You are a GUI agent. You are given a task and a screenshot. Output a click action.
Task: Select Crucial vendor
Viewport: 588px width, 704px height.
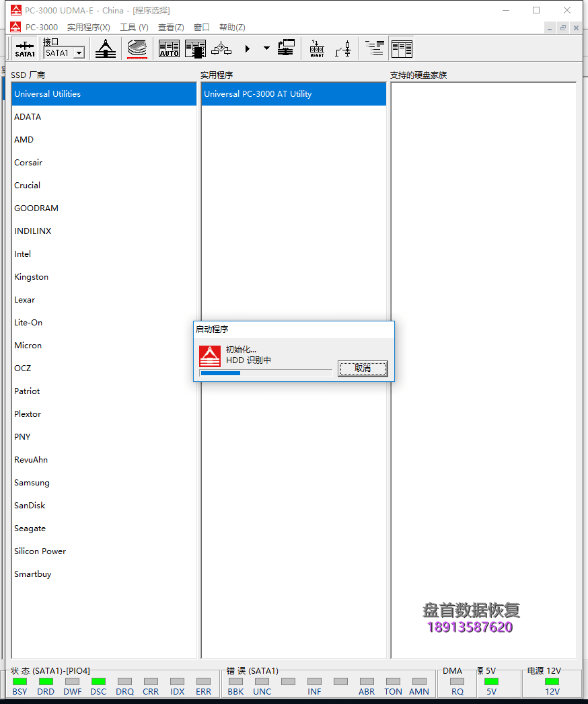tap(104, 186)
